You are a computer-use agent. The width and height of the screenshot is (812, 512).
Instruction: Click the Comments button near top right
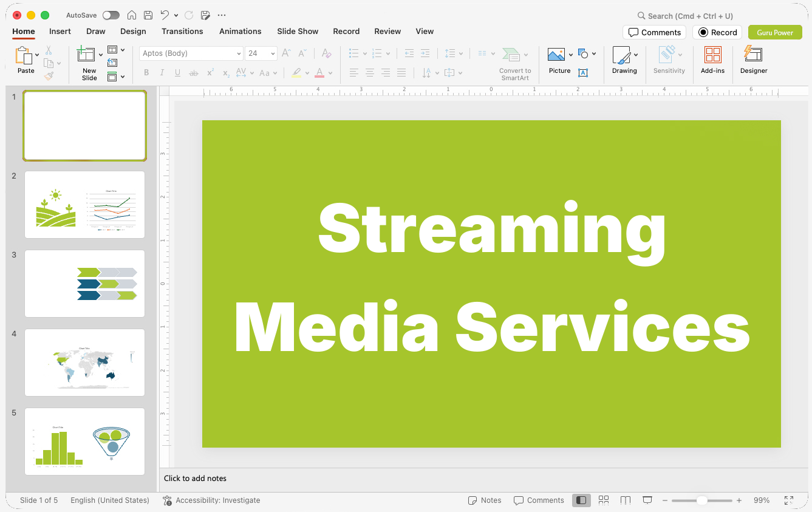(x=654, y=32)
